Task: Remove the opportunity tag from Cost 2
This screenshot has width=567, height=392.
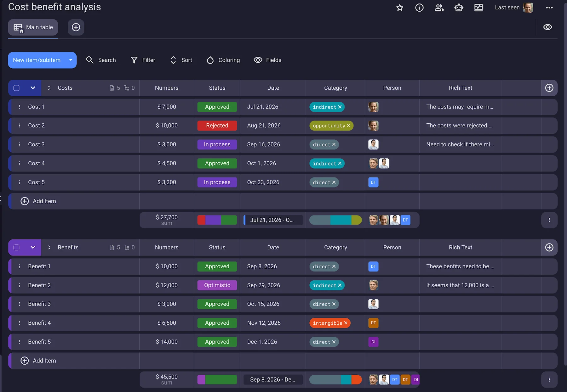Action: coord(349,126)
